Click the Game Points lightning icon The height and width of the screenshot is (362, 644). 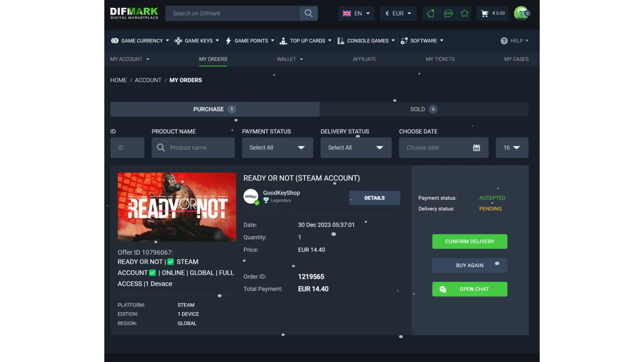click(x=228, y=41)
